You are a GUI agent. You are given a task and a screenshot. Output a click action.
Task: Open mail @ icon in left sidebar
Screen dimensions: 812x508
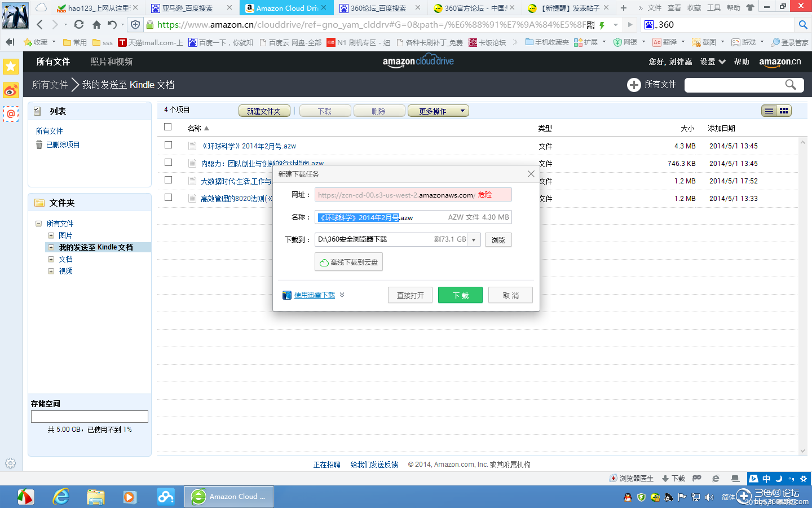pyautogui.click(x=11, y=114)
